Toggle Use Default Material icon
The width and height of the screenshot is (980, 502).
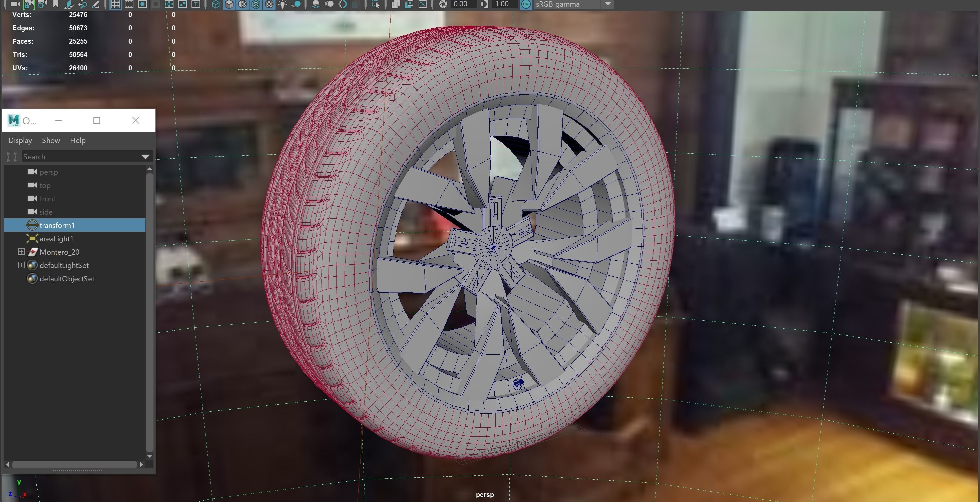[x=243, y=4]
